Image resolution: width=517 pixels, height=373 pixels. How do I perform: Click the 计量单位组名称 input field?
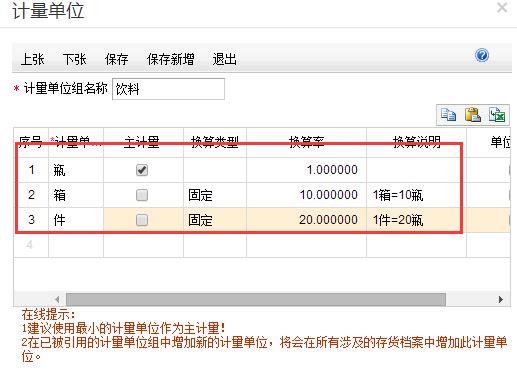pos(168,89)
